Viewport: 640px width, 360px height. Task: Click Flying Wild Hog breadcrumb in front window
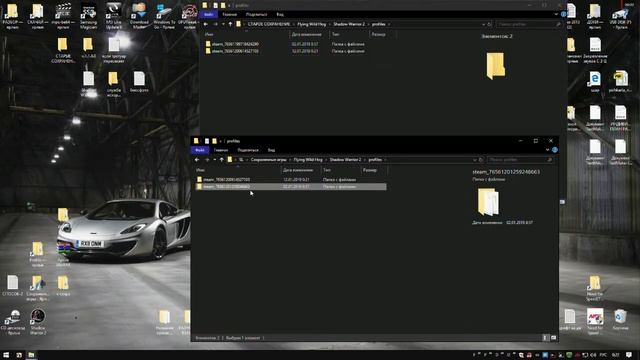[308, 160]
